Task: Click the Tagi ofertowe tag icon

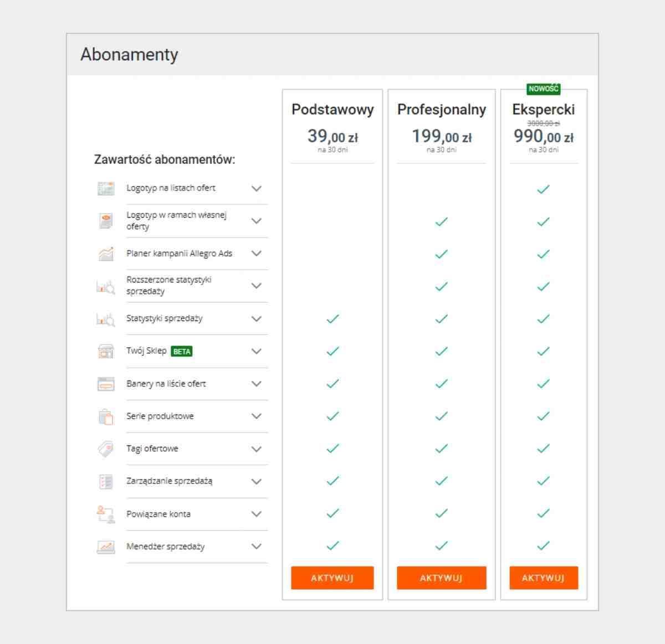Action: [x=106, y=449]
